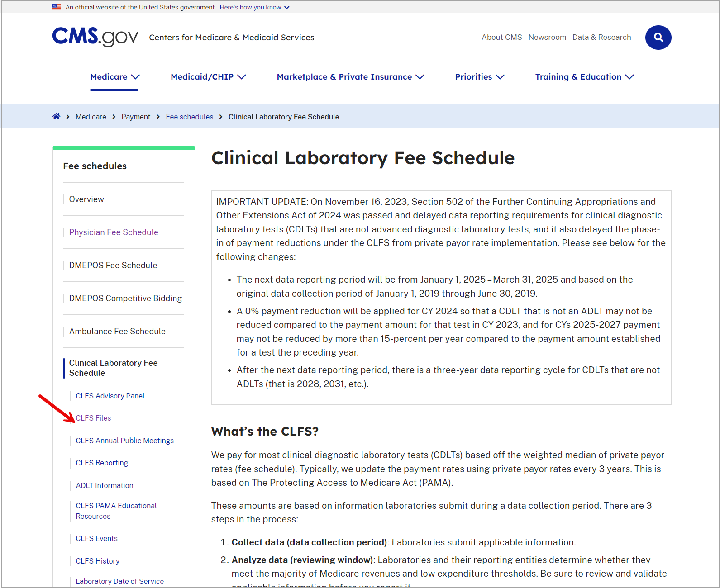Open the Data & Research link
The width and height of the screenshot is (720, 588).
(601, 37)
